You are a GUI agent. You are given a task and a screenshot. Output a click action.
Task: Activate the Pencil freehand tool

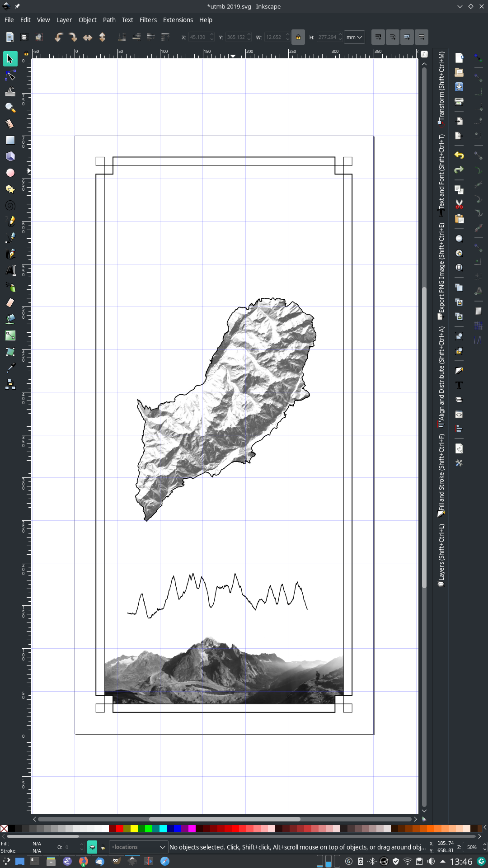click(10, 222)
